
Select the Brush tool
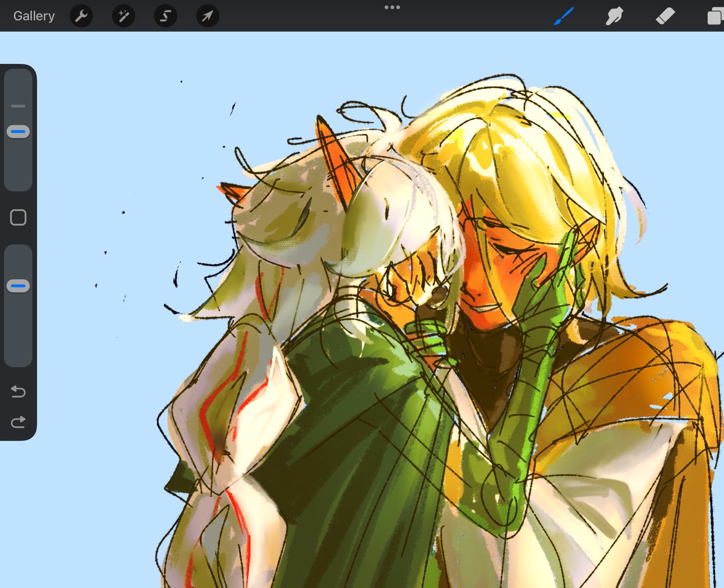(565, 16)
